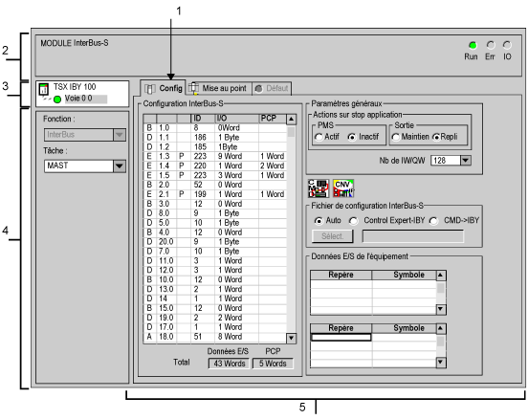Click the first Repère table scroll down arrow
This screenshot has height=420, width=528.
(441, 309)
